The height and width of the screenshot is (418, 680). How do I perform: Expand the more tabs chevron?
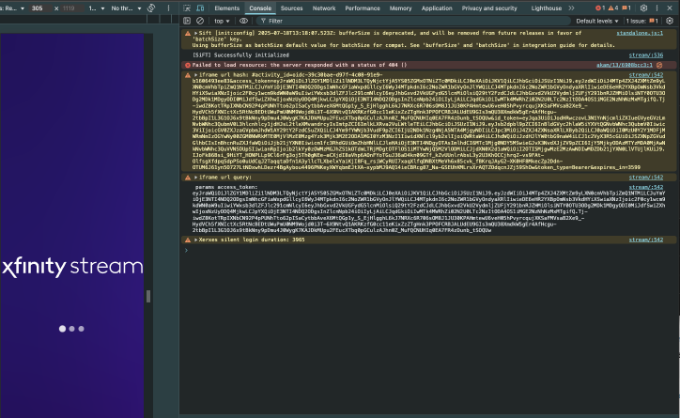tap(572, 8)
